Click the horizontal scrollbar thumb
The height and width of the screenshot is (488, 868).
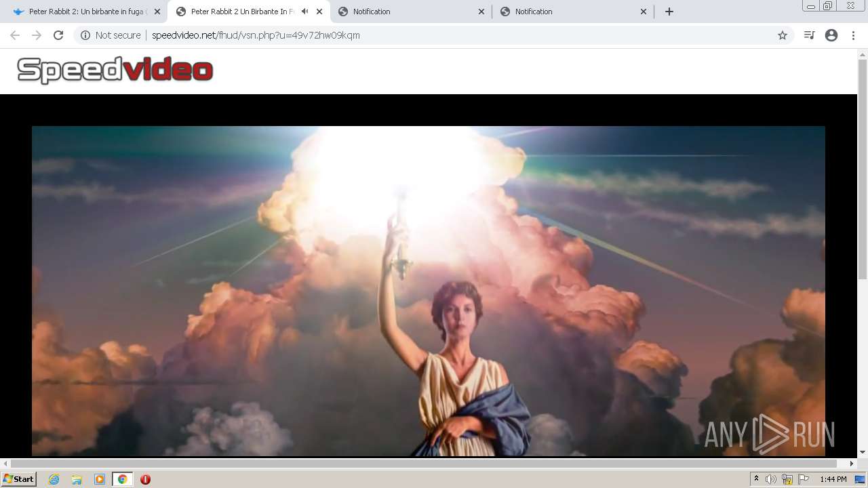424,464
